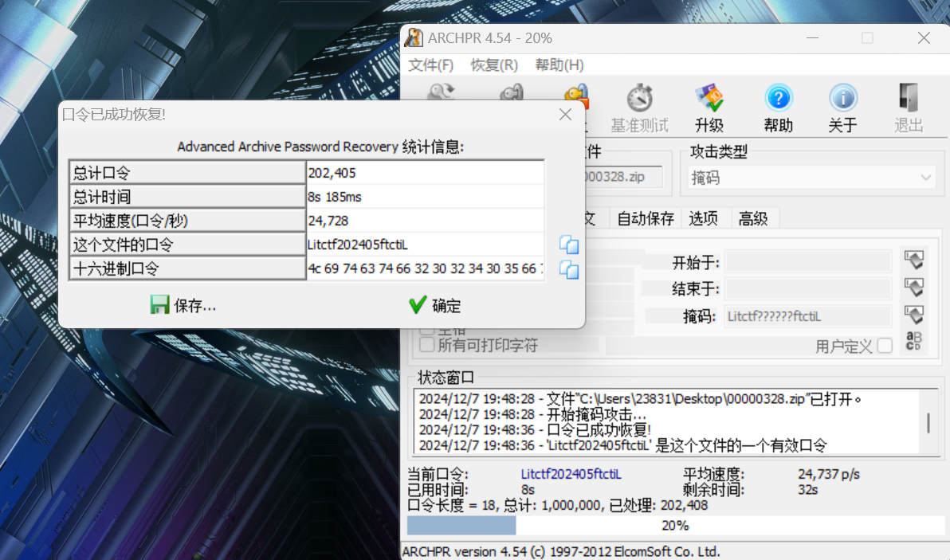Click the 口令长度 = 18 summary line

coord(557,505)
